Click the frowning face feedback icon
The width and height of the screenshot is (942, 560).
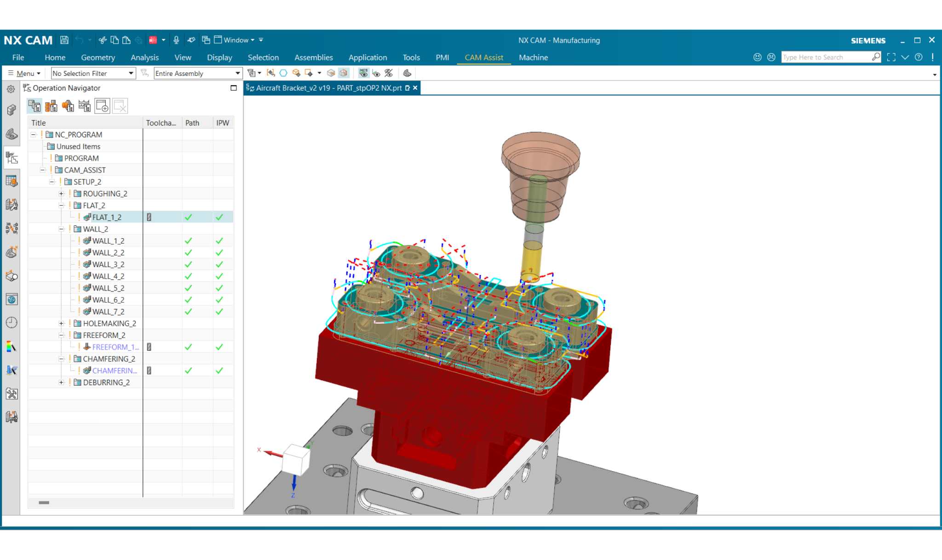tap(771, 57)
